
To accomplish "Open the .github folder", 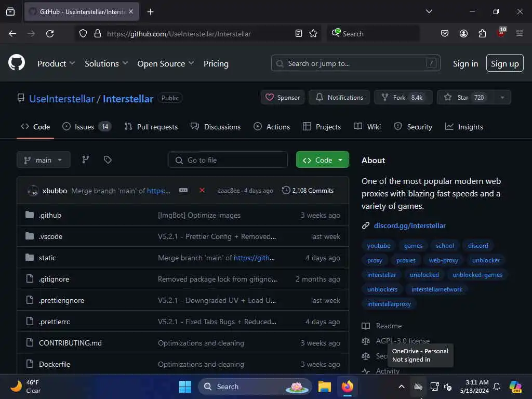I will coord(50,216).
